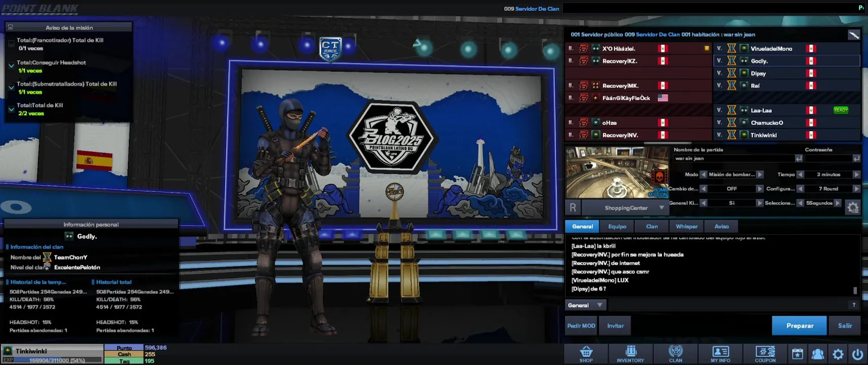Increase Tiempo with its right arrow

[856, 174]
